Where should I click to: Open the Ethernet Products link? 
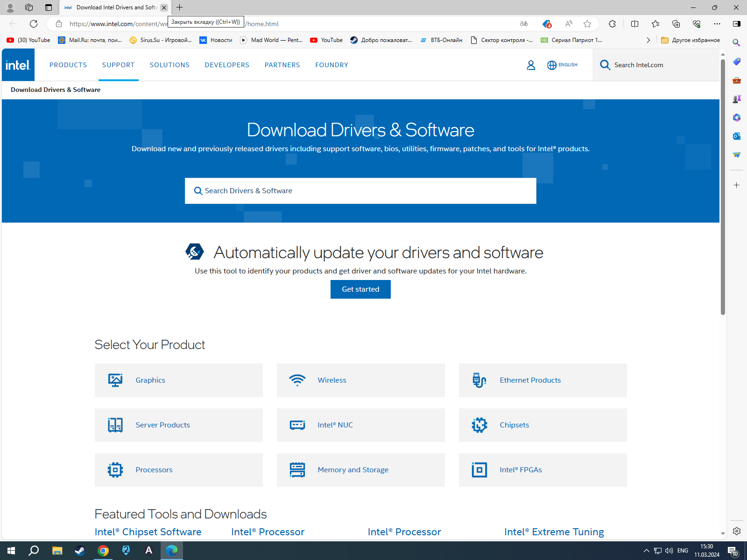[530, 380]
